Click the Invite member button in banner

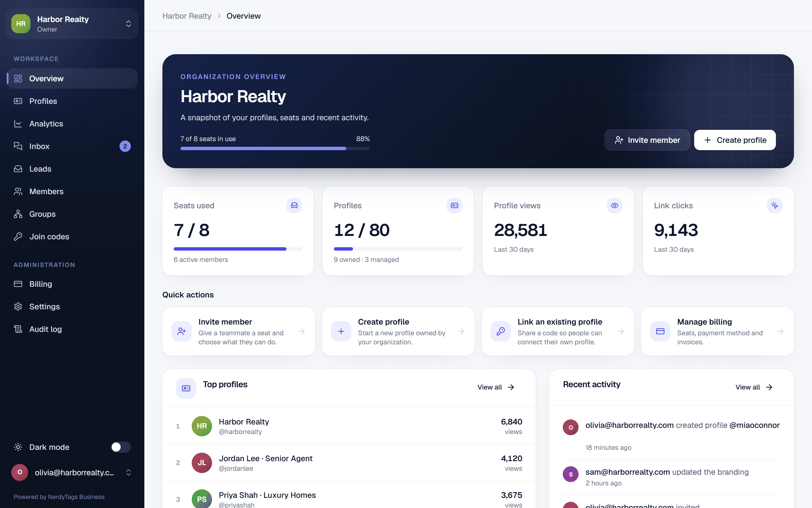pyautogui.click(x=647, y=140)
